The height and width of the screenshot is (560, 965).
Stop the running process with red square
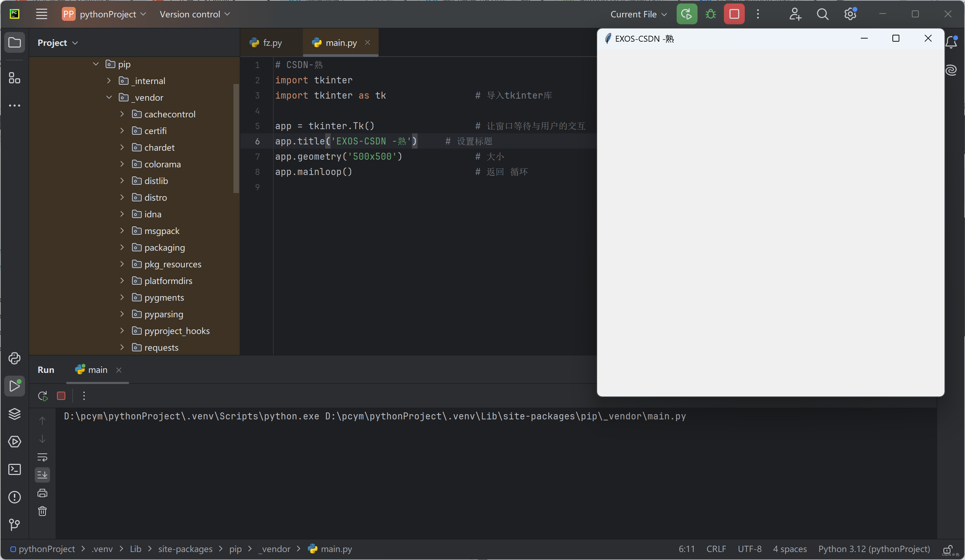[x=734, y=14]
